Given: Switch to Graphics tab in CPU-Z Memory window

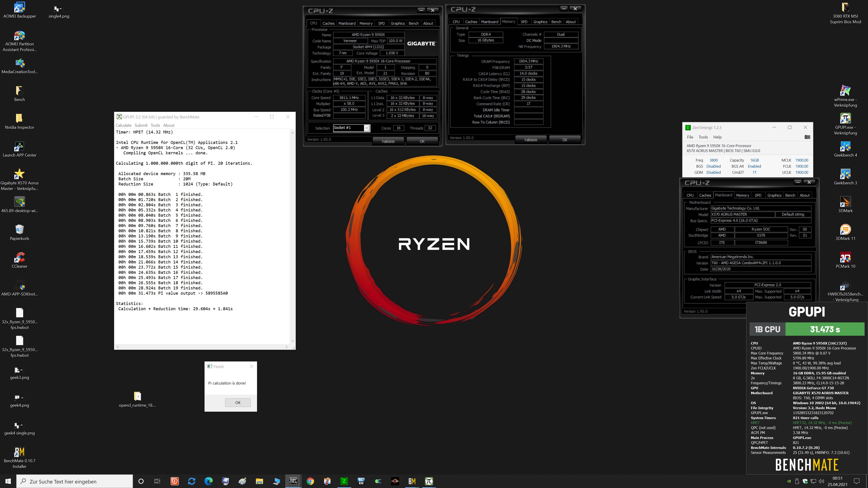Looking at the screenshot, I should [540, 21].
